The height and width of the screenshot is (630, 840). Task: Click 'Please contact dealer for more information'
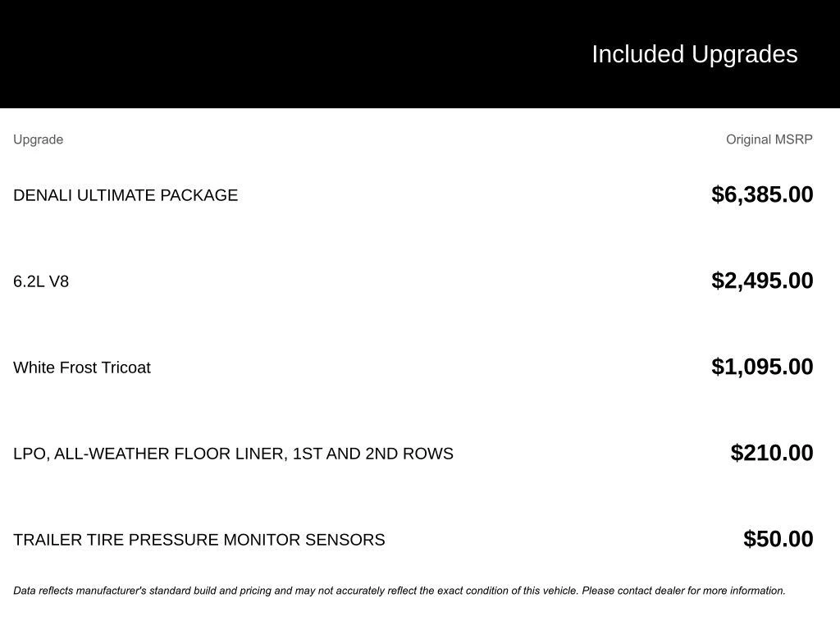pos(683,591)
